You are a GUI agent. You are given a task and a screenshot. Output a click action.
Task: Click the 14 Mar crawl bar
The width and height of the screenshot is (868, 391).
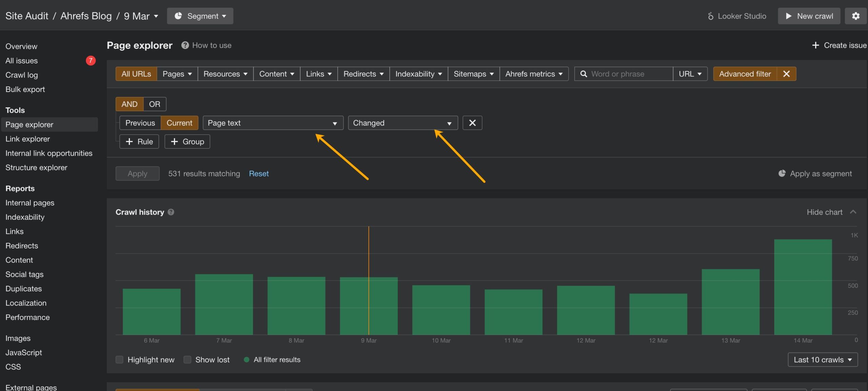[803, 287]
